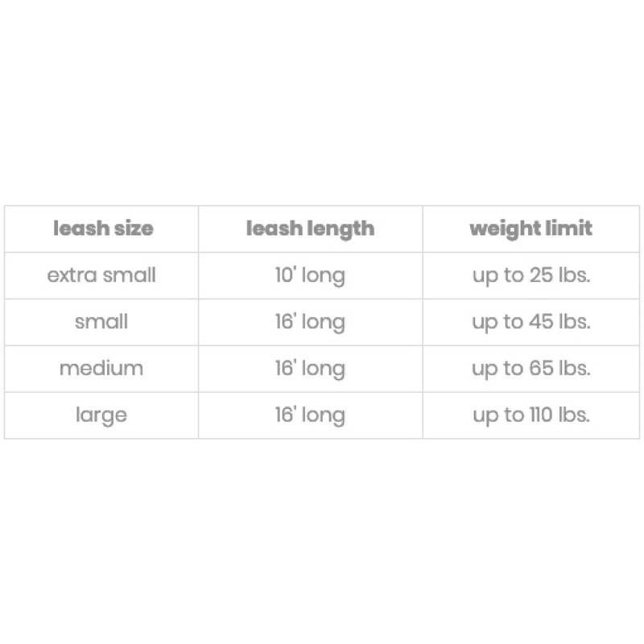Select the 'extra small' size cell

tap(101, 275)
